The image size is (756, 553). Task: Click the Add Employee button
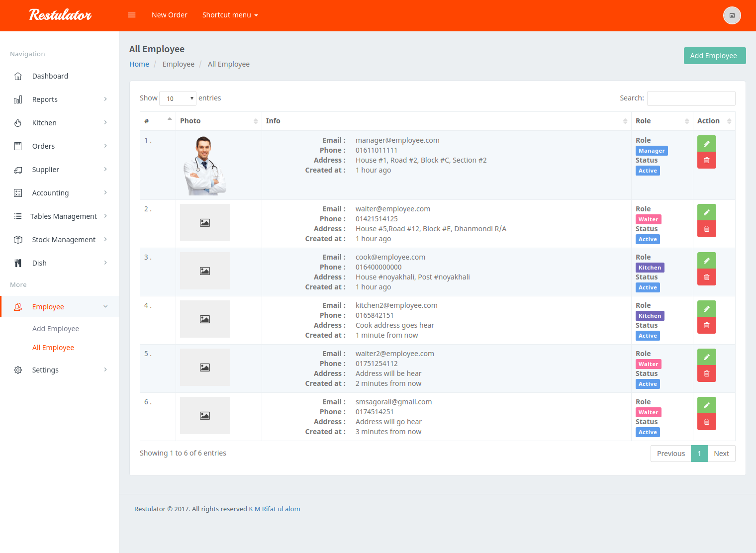click(714, 56)
